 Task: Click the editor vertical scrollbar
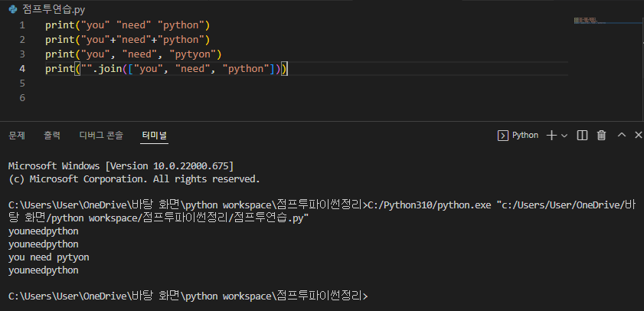click(642, 70)
